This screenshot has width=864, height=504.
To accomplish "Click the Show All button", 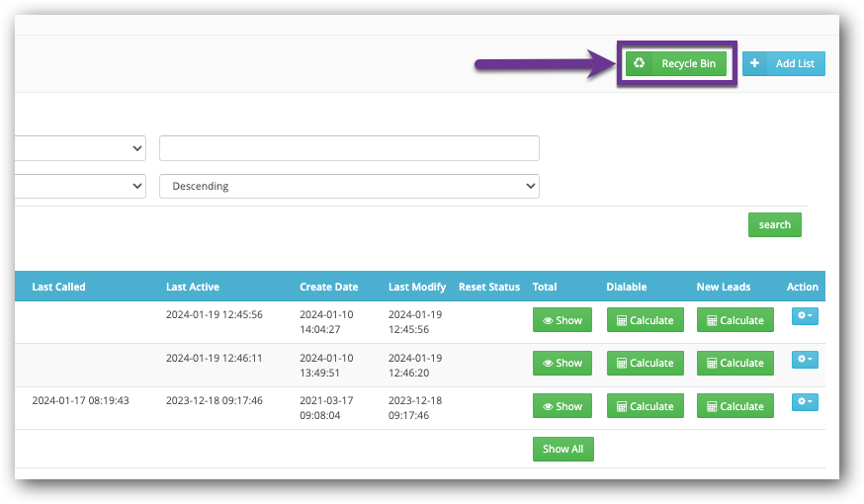I will (562, 449).
